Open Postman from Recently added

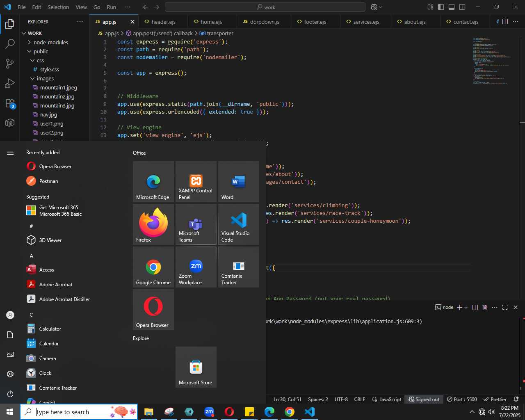(x=74, y=181)
